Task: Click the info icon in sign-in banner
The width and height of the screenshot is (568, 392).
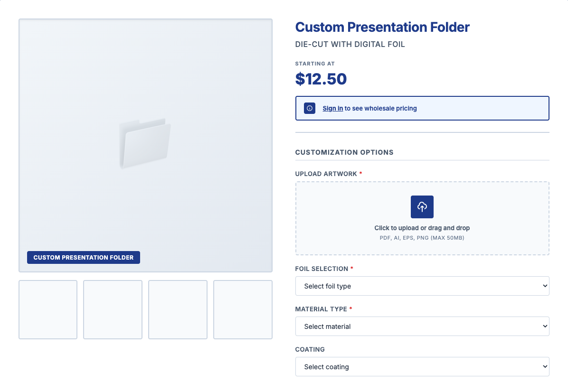Action: coord(309,108)
